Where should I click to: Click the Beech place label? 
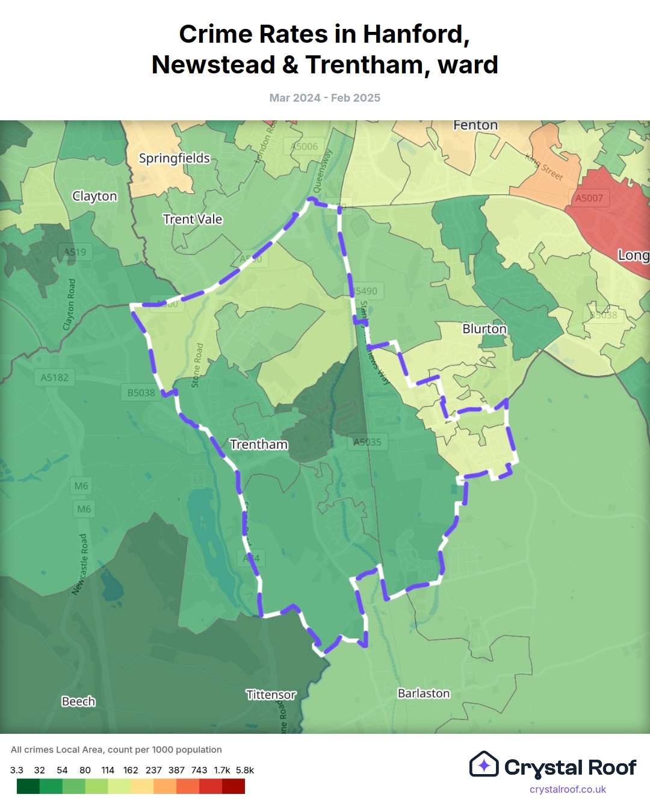pos(78,701)
